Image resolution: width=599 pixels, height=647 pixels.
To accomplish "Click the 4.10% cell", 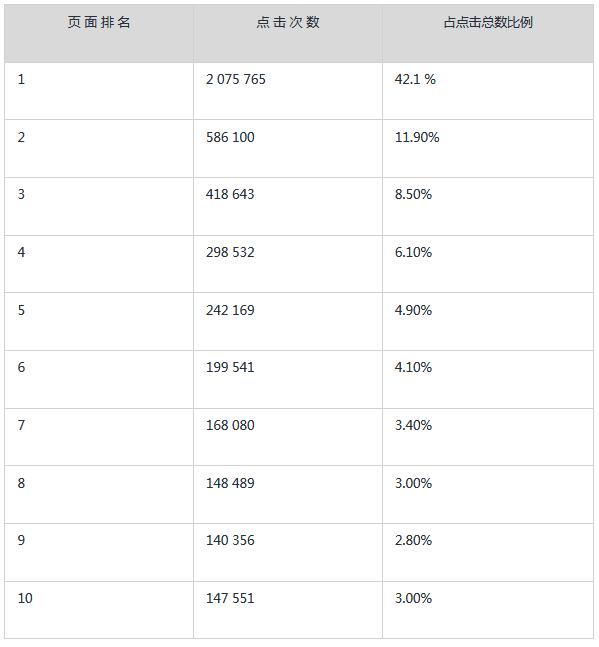I will (x=488, y=379).
